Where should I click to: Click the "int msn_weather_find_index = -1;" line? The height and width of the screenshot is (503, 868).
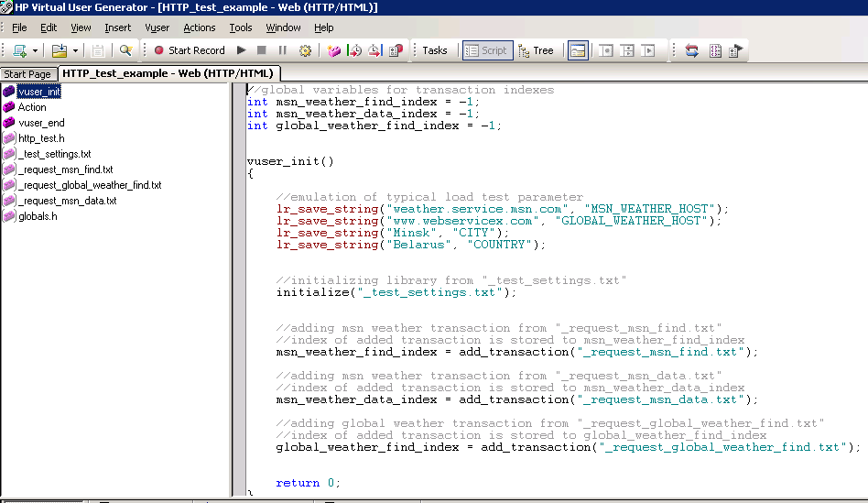point(363,102)
